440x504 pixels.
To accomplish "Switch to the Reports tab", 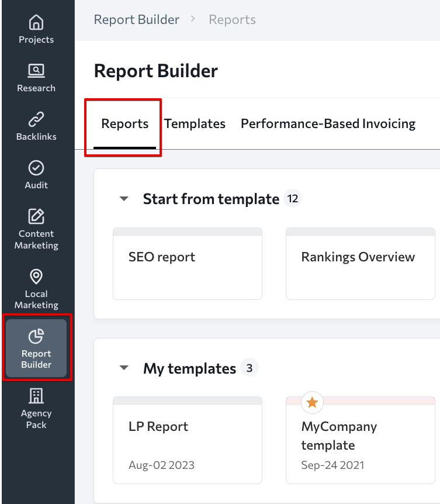I will pyautogui.click(x=124, y=124).
